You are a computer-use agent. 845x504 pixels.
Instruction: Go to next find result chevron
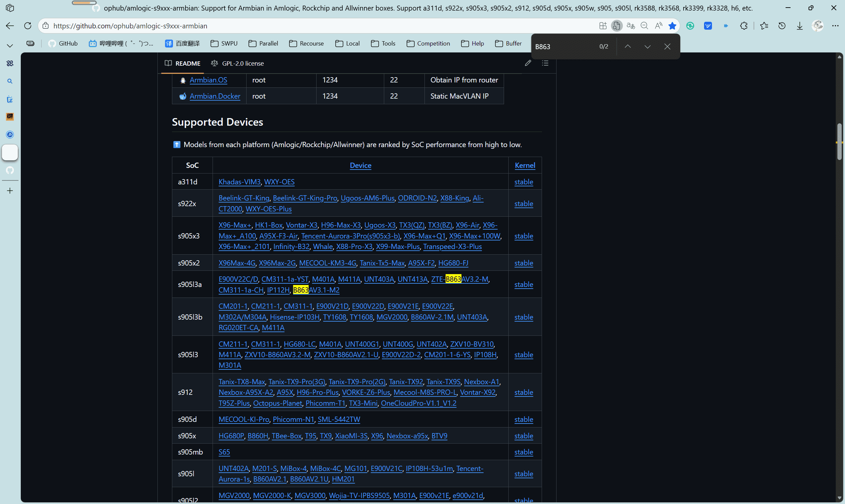point(647,47)
